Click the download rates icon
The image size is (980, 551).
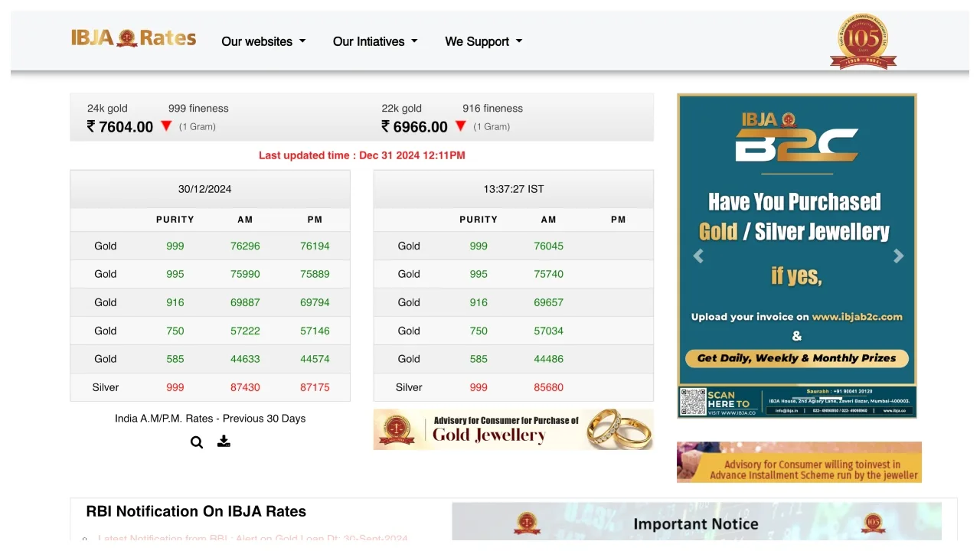[224, 442]
